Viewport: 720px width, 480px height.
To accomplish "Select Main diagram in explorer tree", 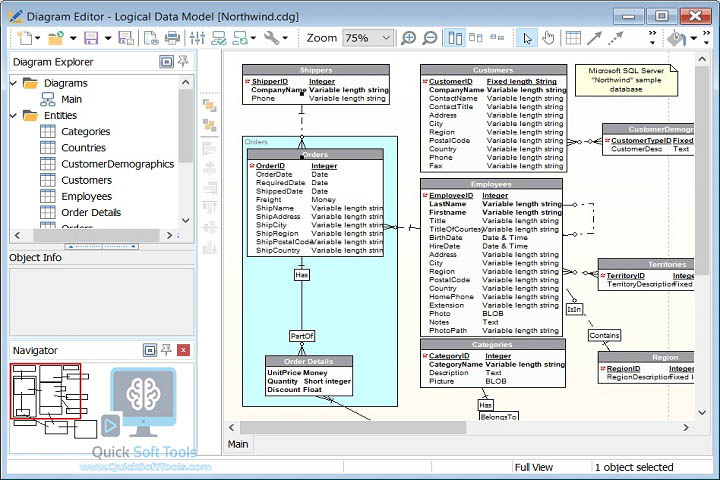I will click(71, 99).
